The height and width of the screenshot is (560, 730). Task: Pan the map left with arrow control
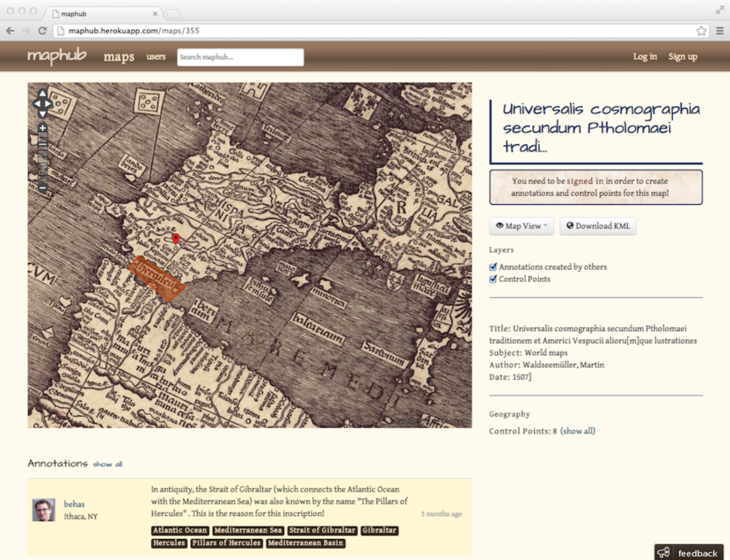point(36,104)
